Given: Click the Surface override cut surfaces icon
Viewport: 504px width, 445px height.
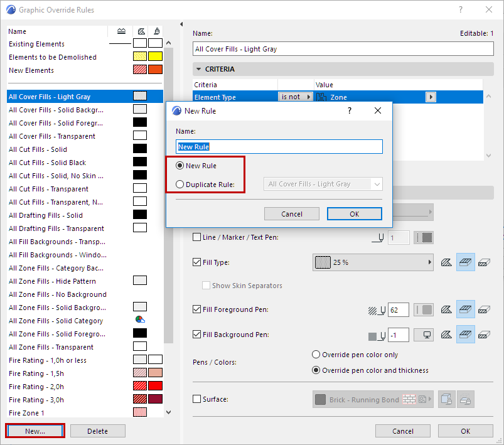Looking at the screenshot, I should 466,399.
